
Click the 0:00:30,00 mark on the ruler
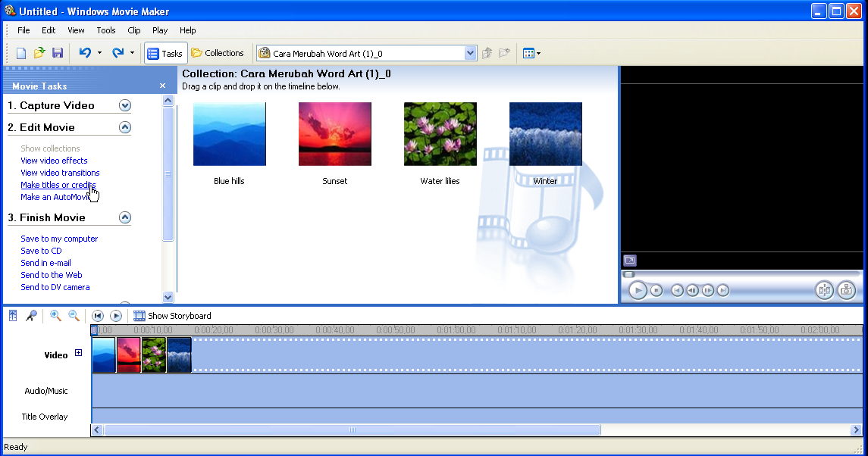(x=274, y=330)
